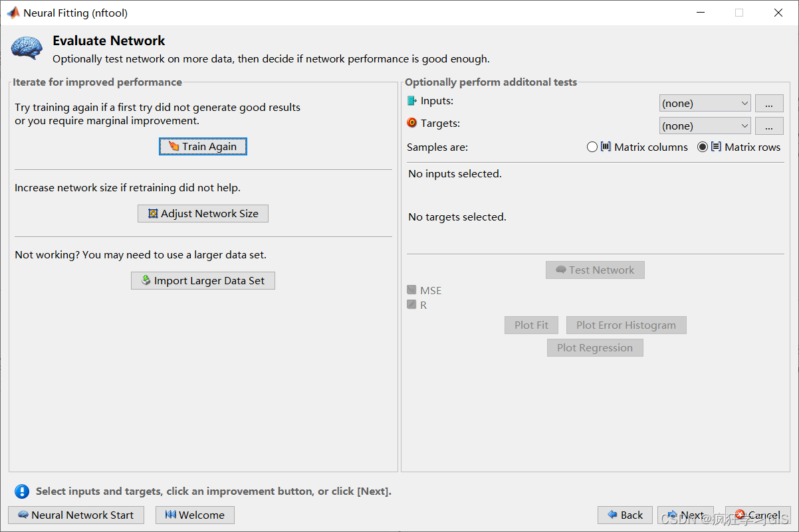
Task: Click the MATLAB logo in title bar
Action: (x=13, y=13)
